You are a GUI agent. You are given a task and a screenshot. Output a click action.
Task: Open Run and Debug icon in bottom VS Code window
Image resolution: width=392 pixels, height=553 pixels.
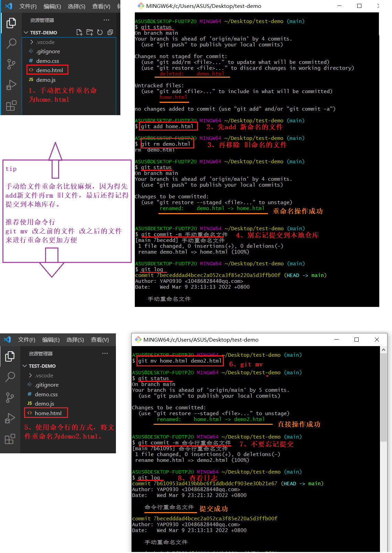coord(10,418)
